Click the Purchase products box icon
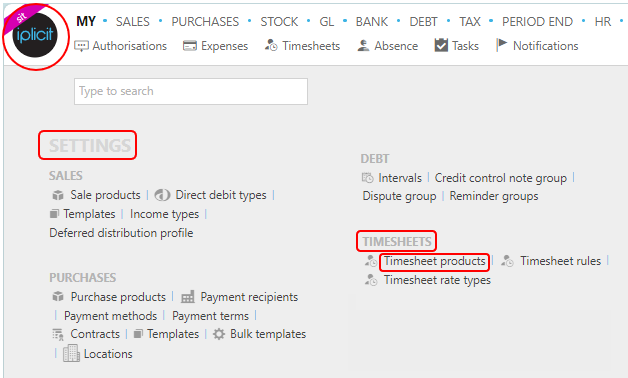The height and width of the screenshot is (378, 628). (x=58, y=297)
